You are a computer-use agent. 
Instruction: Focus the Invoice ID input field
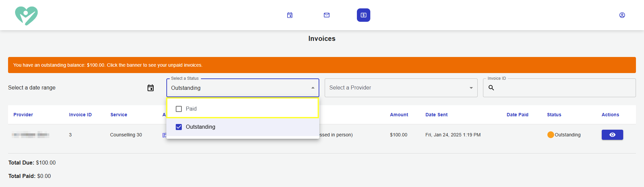tap(559, 88)
